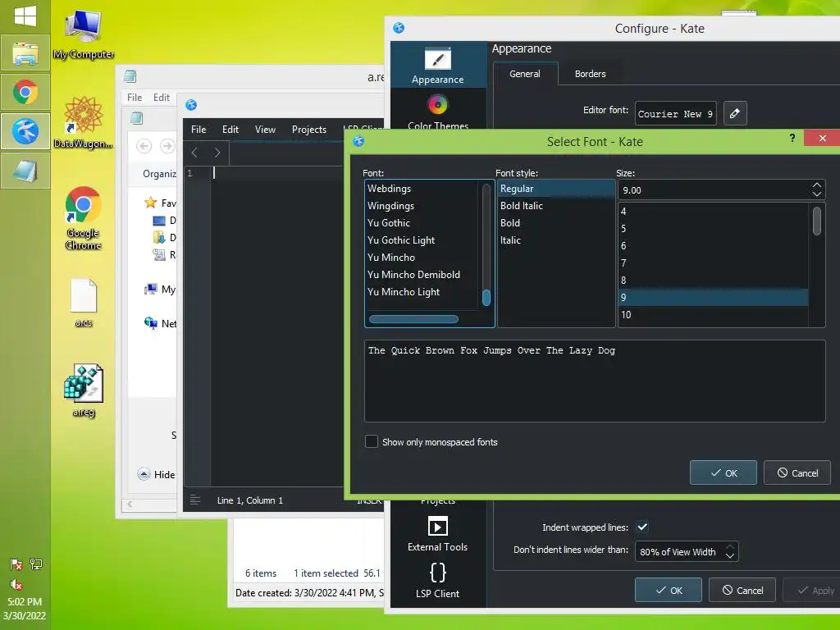Click the lines icon in Kate status bar
The height and width of the screenshot is (630, 840).
tap(195, 500)
